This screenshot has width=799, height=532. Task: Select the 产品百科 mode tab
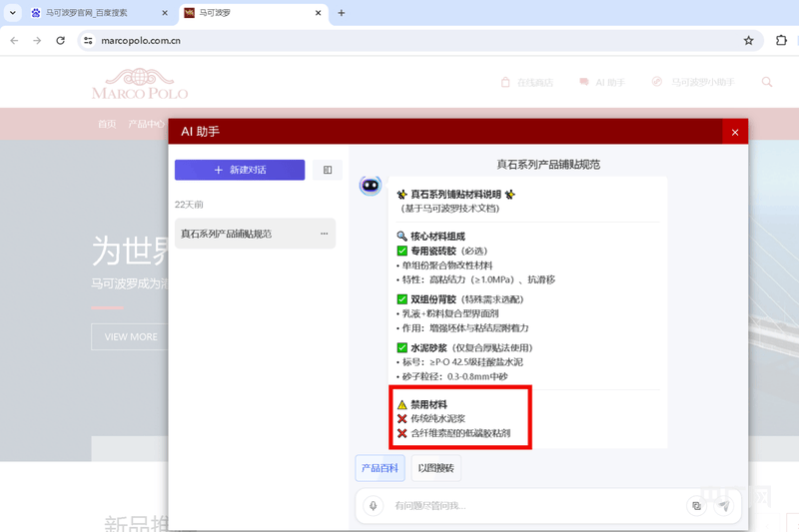[x=381, y=468]
